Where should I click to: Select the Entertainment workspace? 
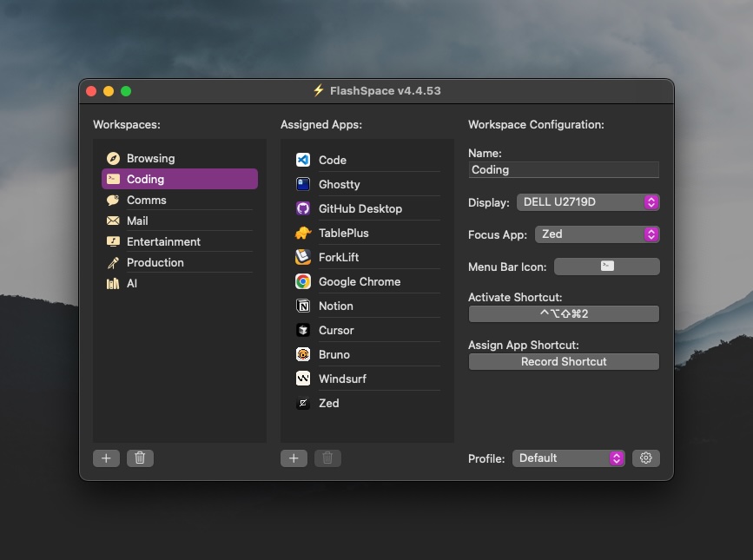point(180,241)
